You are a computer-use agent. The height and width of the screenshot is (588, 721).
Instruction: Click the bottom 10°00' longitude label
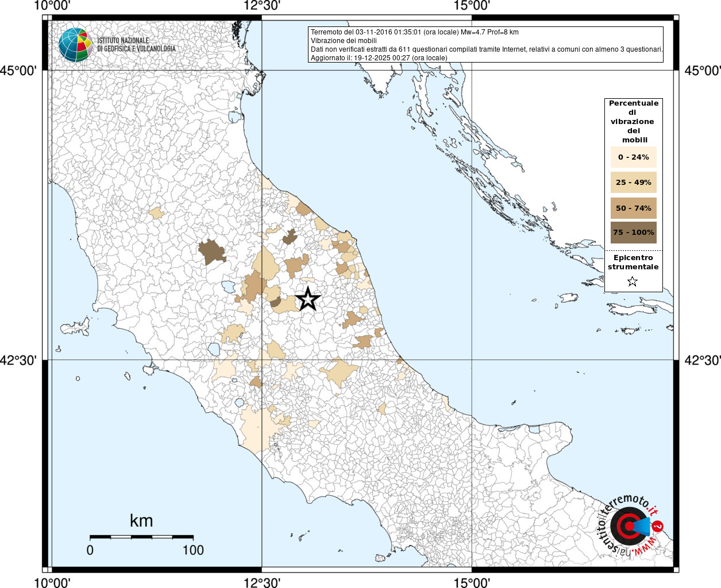52,582
